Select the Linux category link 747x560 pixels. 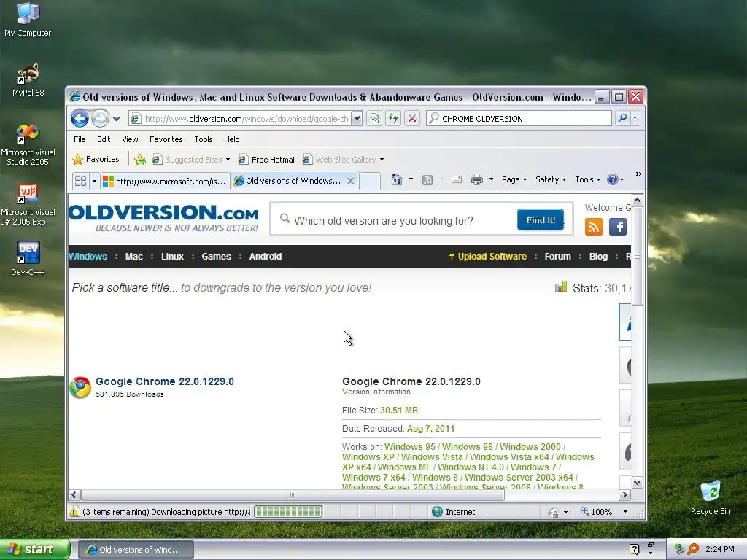point(172,256)
